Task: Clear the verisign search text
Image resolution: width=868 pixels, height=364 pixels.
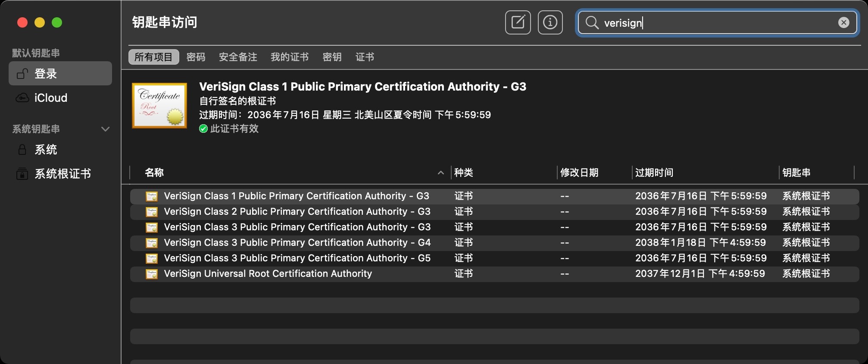Action: (x=843, y=23)
